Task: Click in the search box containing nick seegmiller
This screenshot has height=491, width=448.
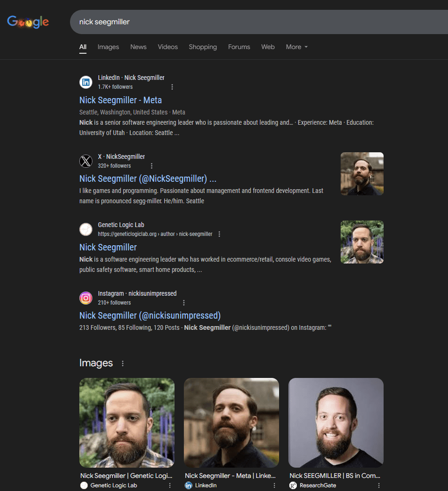Action: point(259,22)
